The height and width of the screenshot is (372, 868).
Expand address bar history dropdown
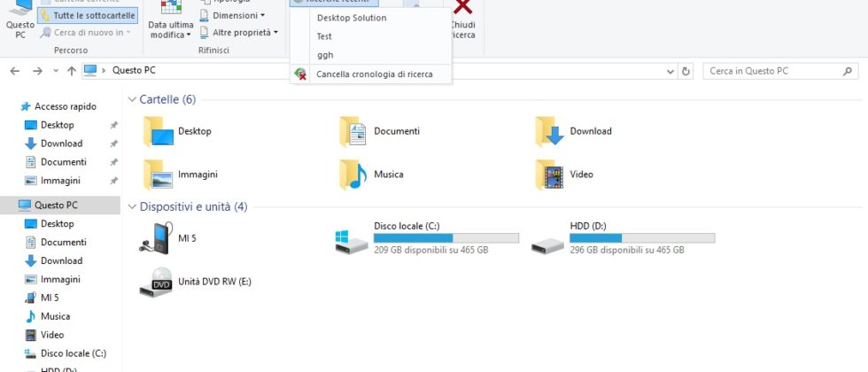point(670,72)
